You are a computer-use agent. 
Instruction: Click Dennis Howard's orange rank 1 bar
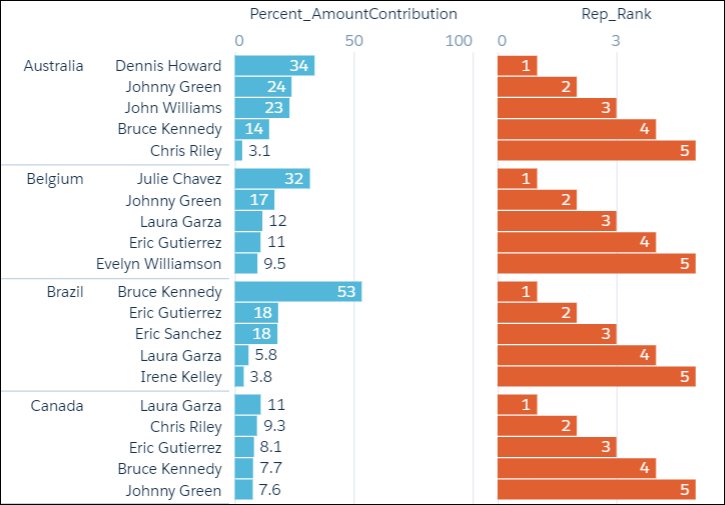tap(517, 66)
